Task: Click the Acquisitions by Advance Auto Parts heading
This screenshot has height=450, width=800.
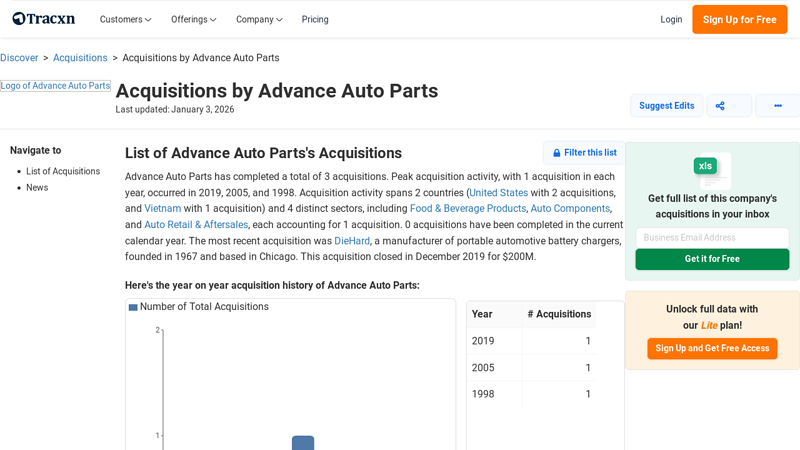Action: pos(277,91)
